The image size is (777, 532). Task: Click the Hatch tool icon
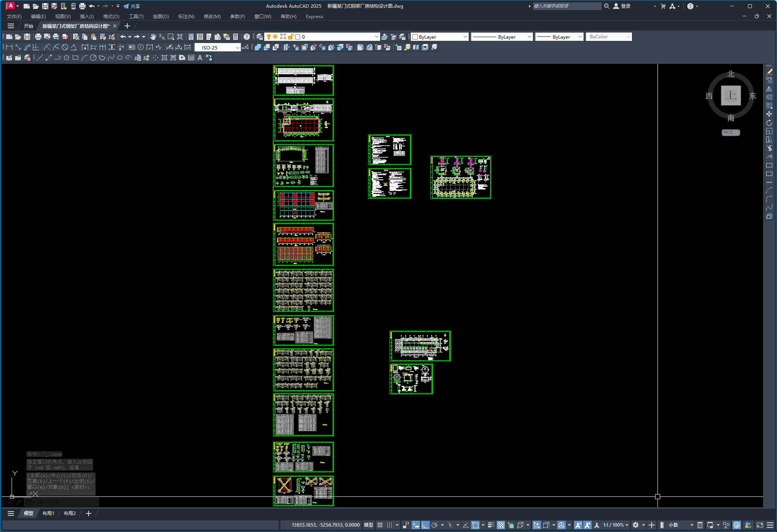point(164,58)
